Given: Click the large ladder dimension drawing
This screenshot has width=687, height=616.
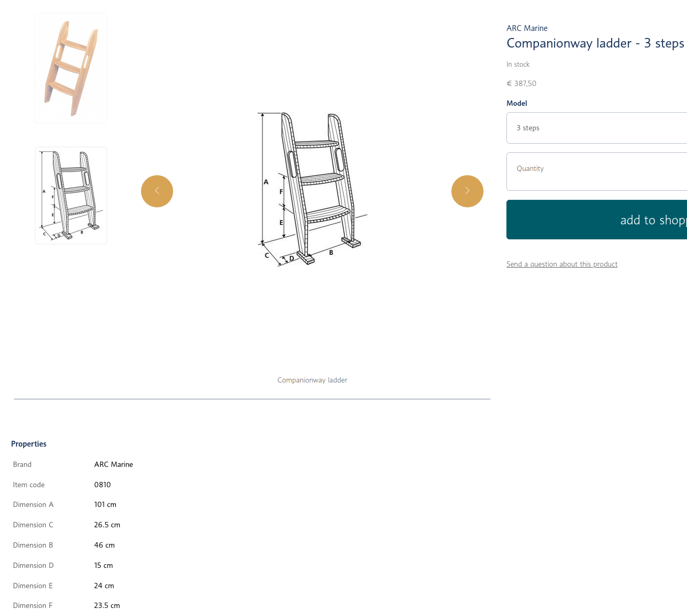Looking at the screenshot, I should tap(312, 189).
